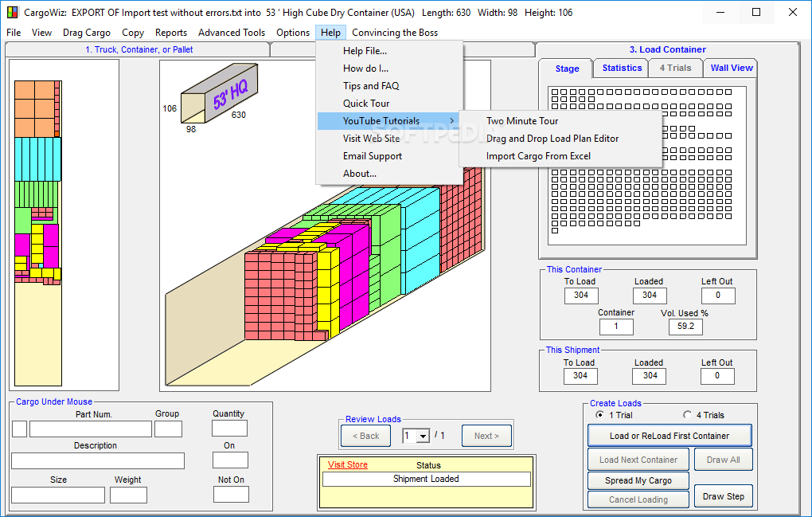This screenshot has height=517, width=812.
Task: Click the 53' HQ container thumbnail
Action: 219,93
